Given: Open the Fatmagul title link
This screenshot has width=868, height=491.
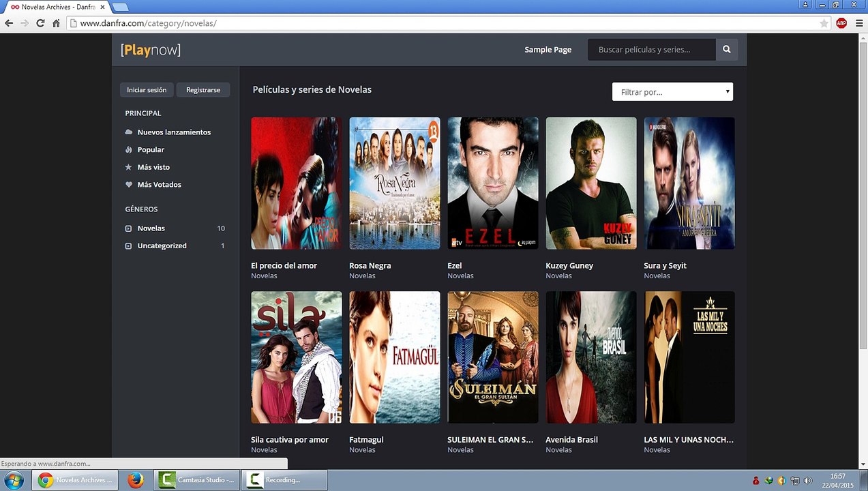Looking at the screenshot, I should point(366,440).
